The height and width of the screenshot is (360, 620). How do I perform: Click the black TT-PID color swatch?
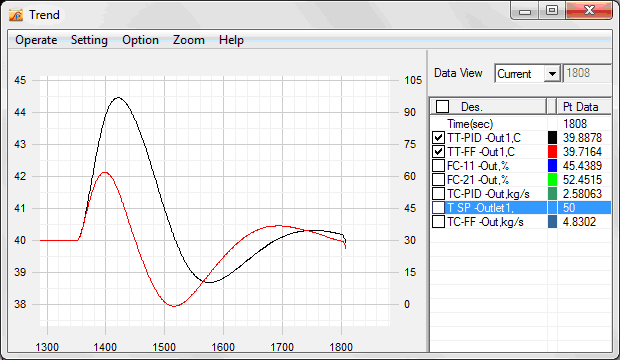pyautogui.click(x=552, y=138)
